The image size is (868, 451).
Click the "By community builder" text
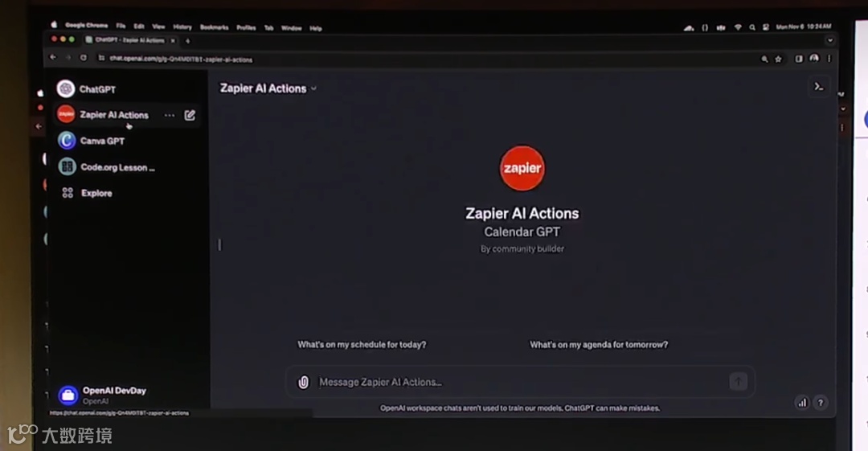522,248
